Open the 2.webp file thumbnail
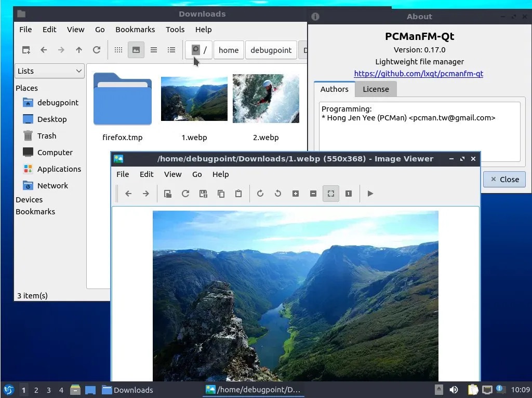The width and height of the screenshot is (532, 398). click(x=265, y=98)
